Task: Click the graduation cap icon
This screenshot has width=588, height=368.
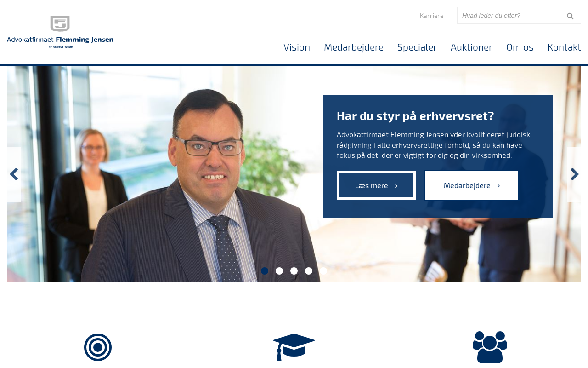Action: tap(294, 347)
